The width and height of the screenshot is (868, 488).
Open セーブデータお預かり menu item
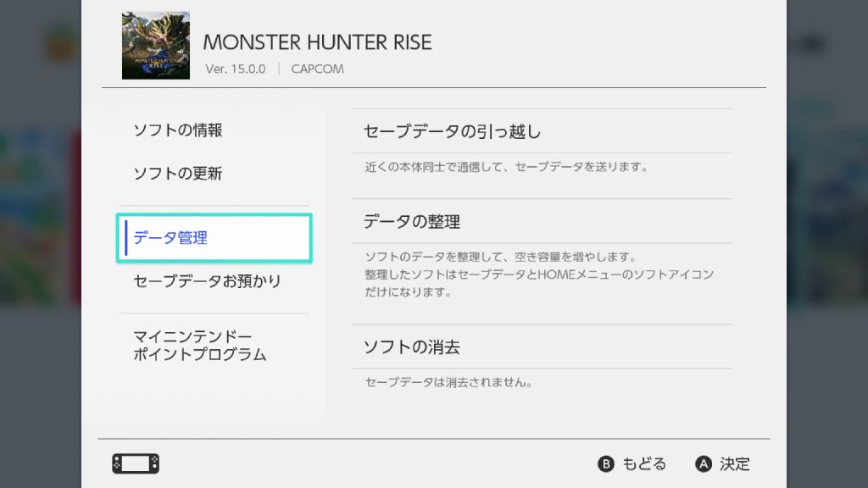[208, 281]
